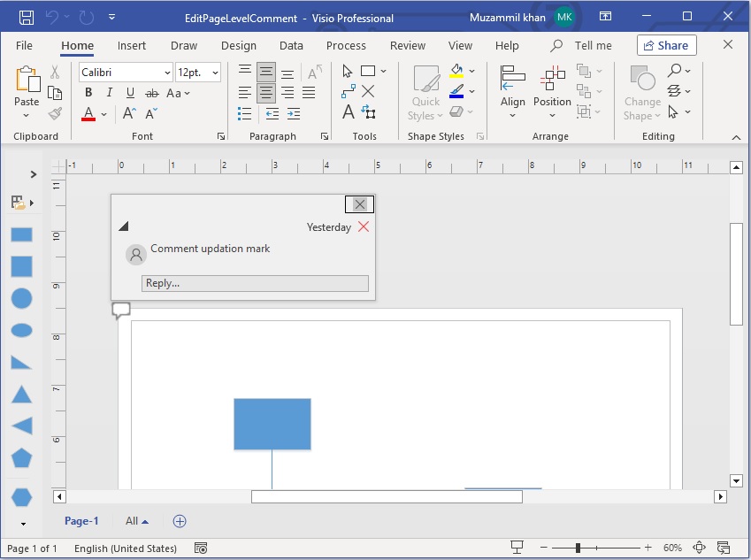Image resolution: width=751 pixels, height=560 pixels.
Task: Delete the comment with the red X
Action: [x=363, y=227]
